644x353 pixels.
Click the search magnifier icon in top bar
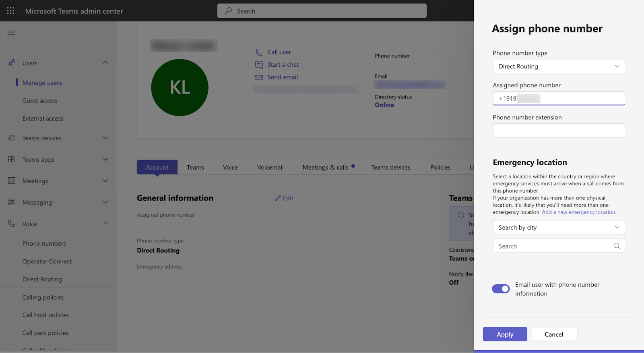tap(228, 11)
